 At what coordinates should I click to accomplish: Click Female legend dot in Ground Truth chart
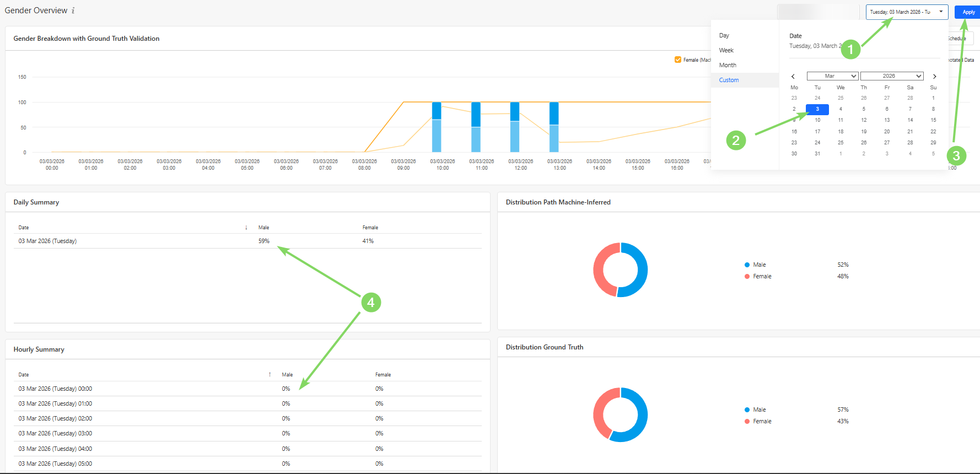(747, 422)
